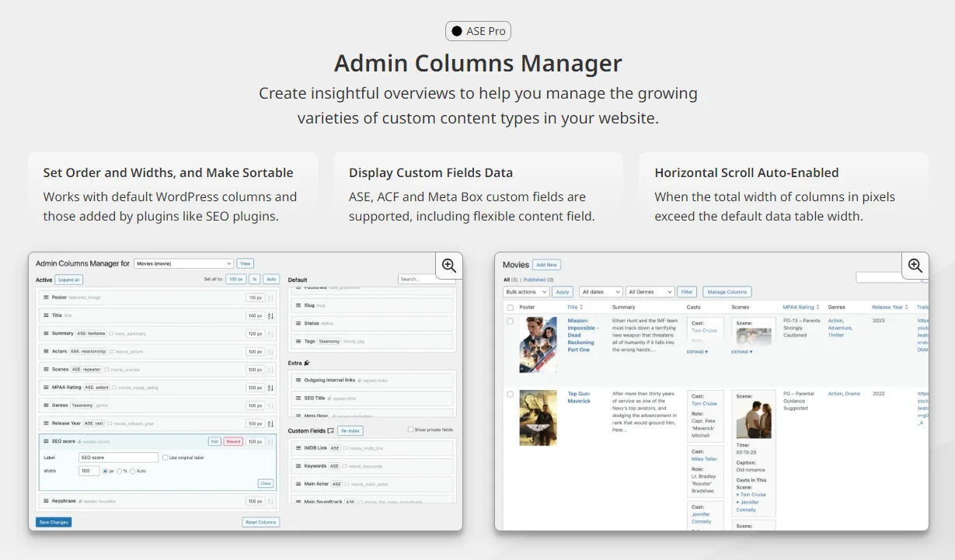
Task: Open the Top Gun: Maverick title link
Action: click(579, 398)
